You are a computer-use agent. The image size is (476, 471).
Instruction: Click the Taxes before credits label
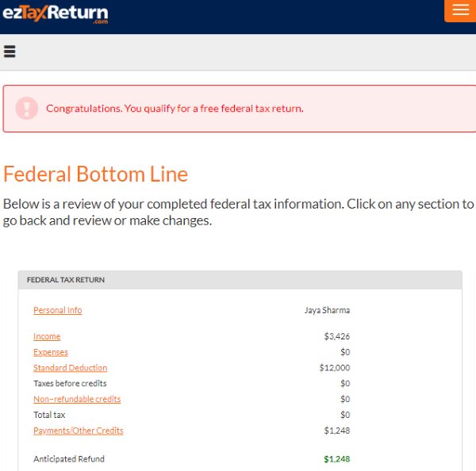70,384
